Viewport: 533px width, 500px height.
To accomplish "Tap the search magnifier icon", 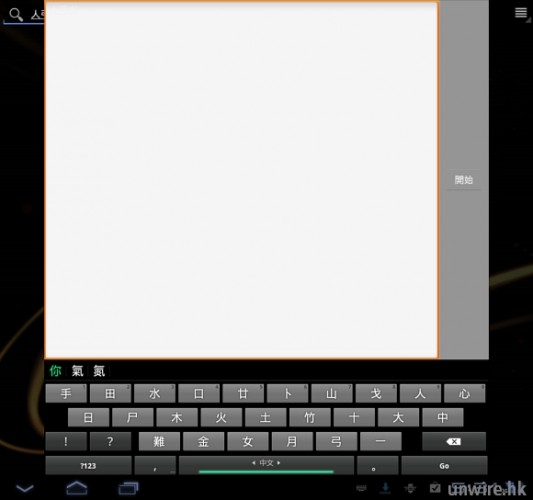I will tap(16, 15).
